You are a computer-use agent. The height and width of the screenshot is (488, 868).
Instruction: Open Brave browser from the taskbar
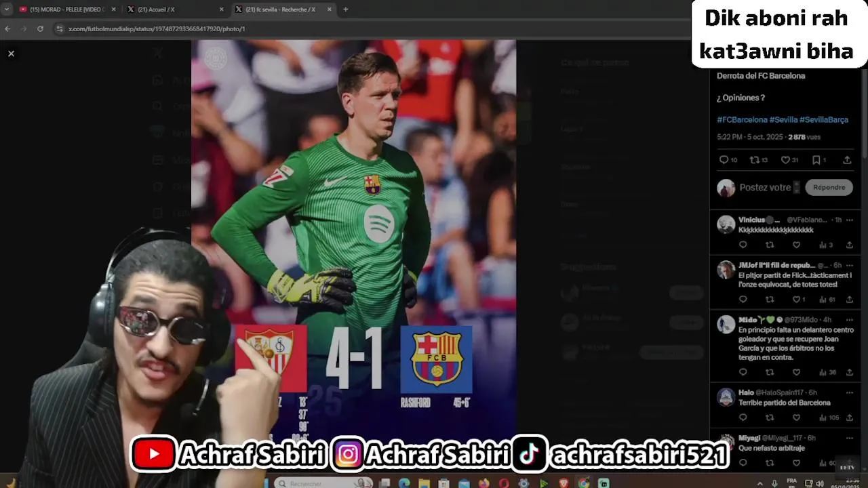tap(564, 483)
